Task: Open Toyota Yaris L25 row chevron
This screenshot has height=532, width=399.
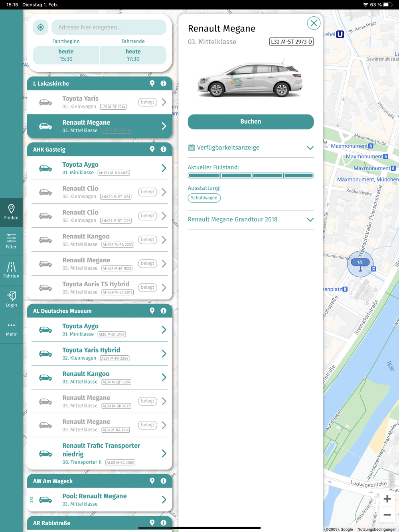Action: [x=164, y=102]
